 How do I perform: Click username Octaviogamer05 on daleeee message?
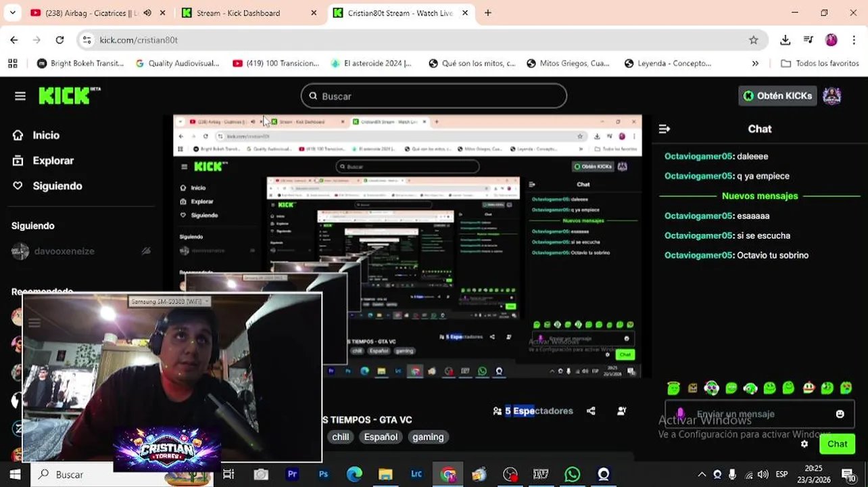point(698,156)
